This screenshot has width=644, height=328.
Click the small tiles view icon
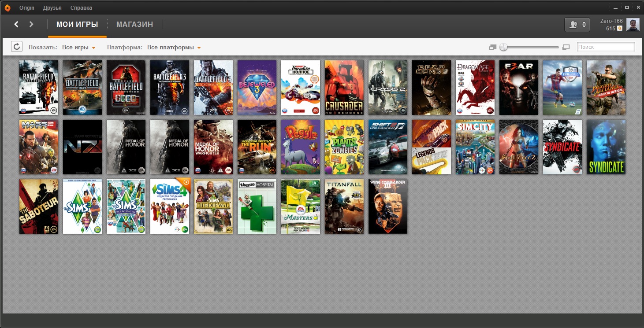point(492,47)
